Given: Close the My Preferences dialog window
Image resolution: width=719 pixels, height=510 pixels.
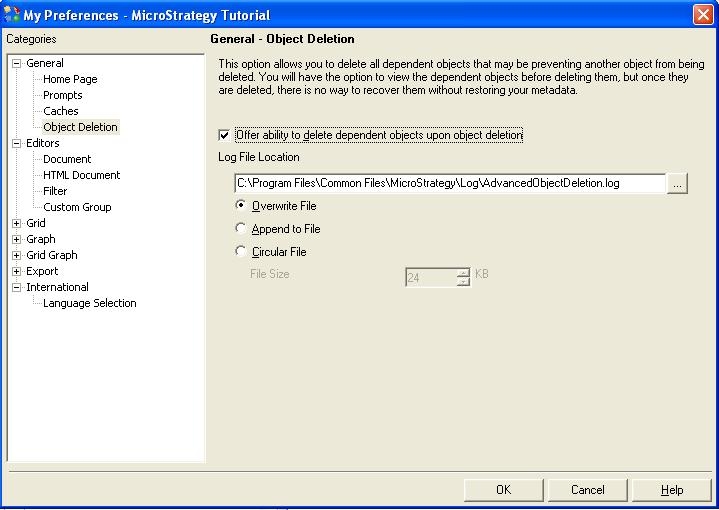Looking at the screenshot, I should (x=703, y=15).
